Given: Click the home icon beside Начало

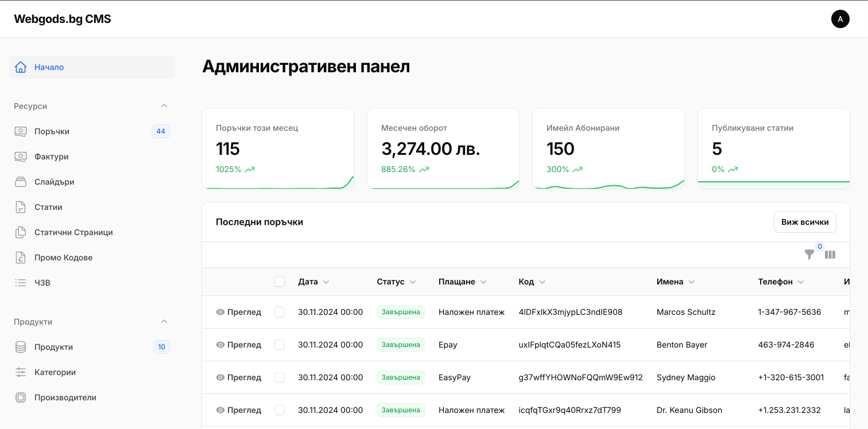Looking at the screenshot, I should [21, 67].
